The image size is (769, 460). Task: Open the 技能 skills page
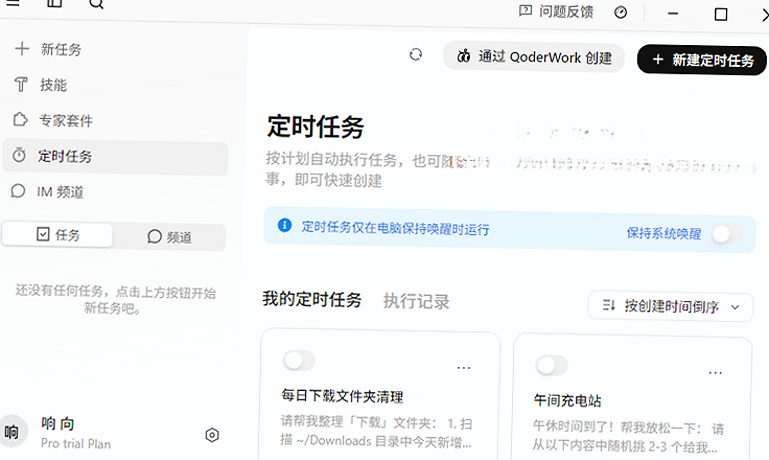pos(40,85)
